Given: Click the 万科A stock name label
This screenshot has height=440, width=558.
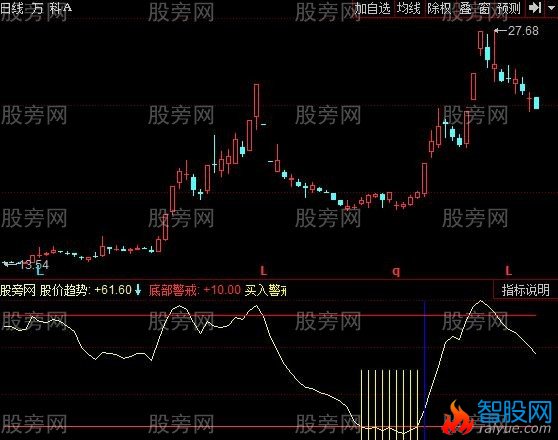Looking at the screenshot, I should click(x=51, y=8).
